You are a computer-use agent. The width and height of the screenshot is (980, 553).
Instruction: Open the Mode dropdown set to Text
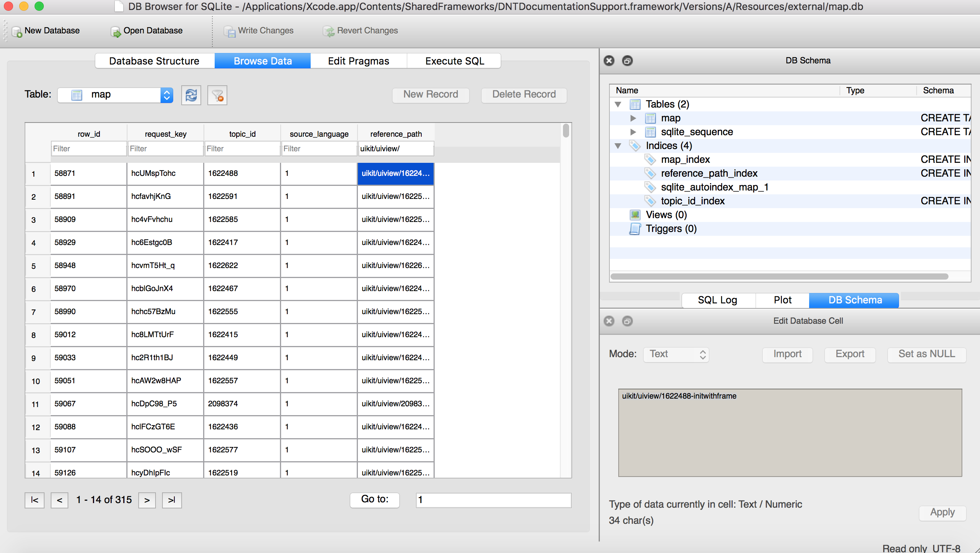(676, 354)
